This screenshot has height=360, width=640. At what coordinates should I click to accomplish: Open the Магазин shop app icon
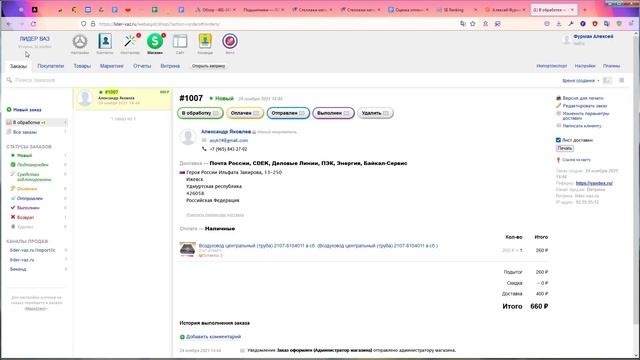coord(155,41)
